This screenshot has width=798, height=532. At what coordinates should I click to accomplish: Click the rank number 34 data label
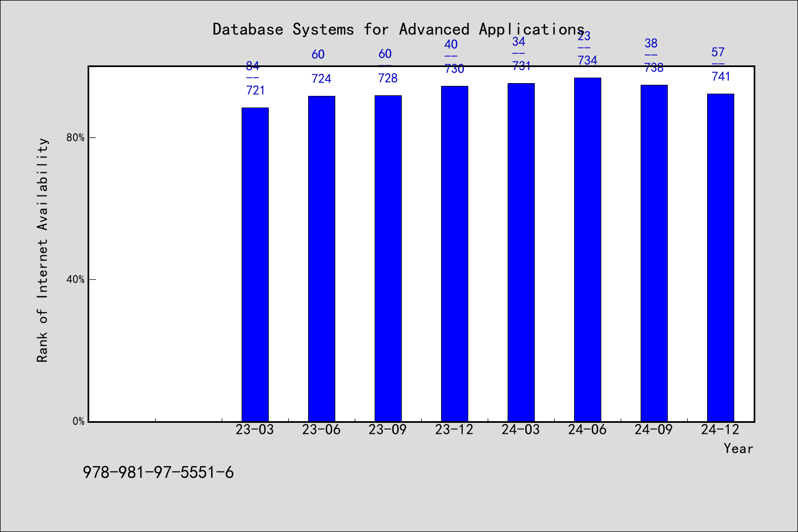[519, 42]
